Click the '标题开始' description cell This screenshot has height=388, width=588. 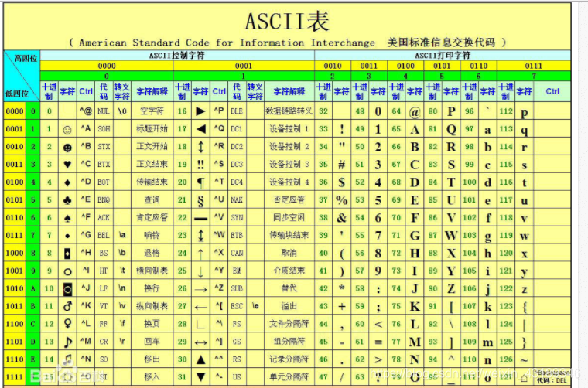pyautogui.click(x=152, y=129)
